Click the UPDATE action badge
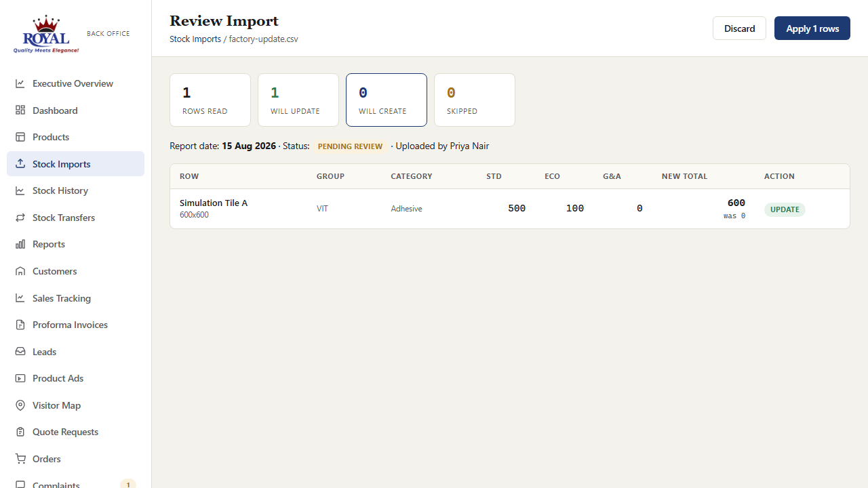Image resolution: width=868 pixels, height=488 pixels. pyautogui.click(x=785, y=209)
